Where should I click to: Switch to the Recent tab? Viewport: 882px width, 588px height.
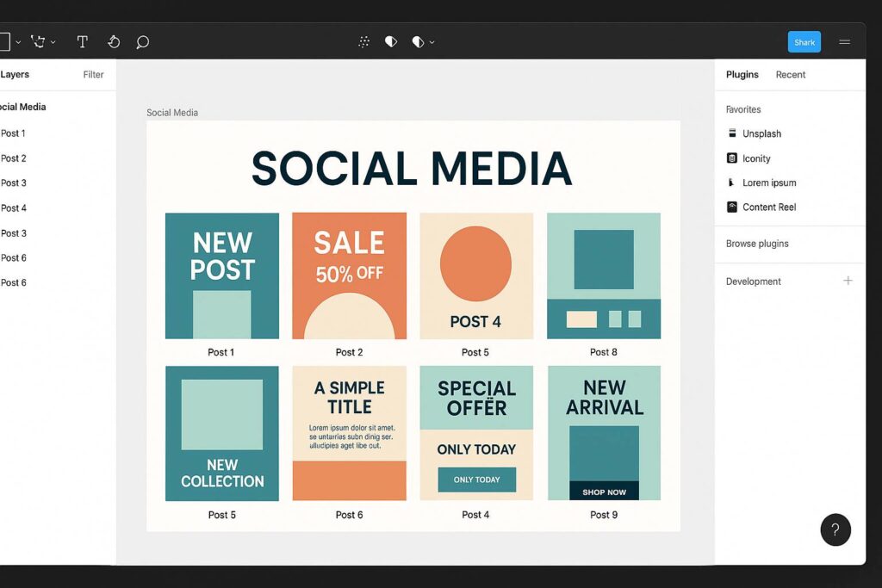(x=790, y=75)
